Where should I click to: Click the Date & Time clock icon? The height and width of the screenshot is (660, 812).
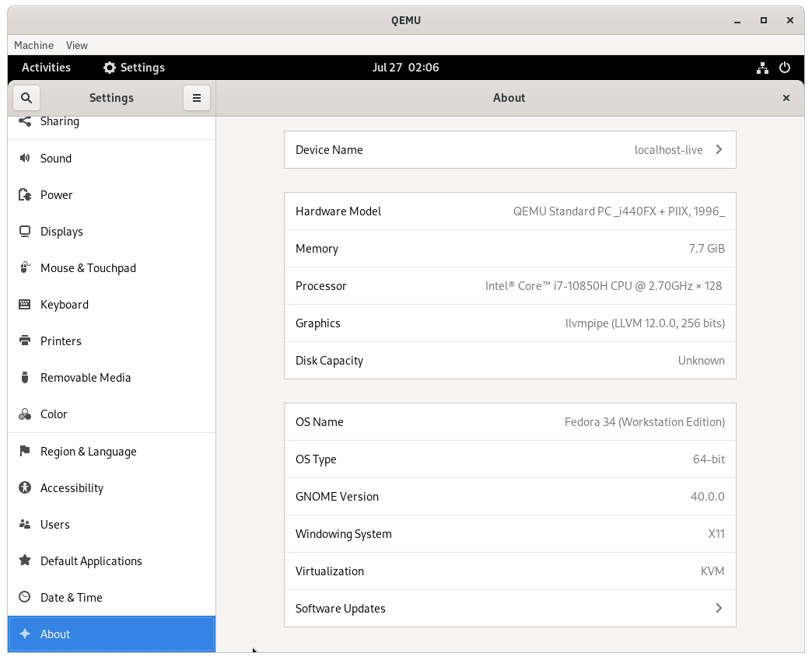pyautogui.click(x=24, y=597)
